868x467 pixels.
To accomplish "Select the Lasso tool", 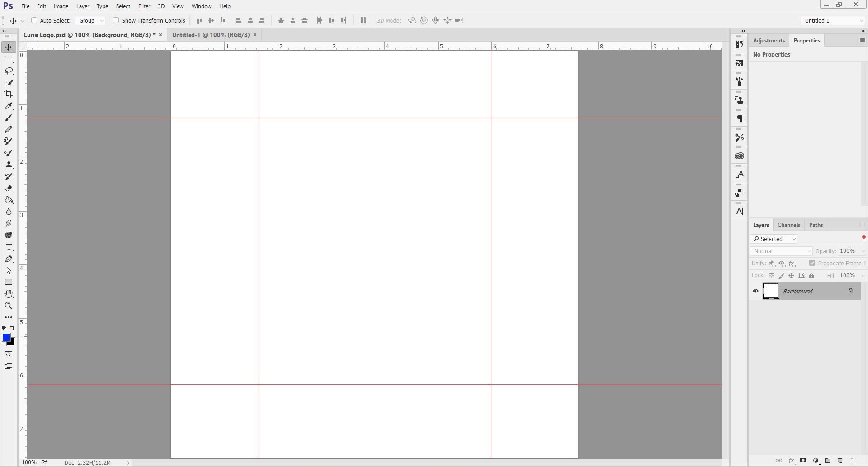I will [x=9, y=71].
